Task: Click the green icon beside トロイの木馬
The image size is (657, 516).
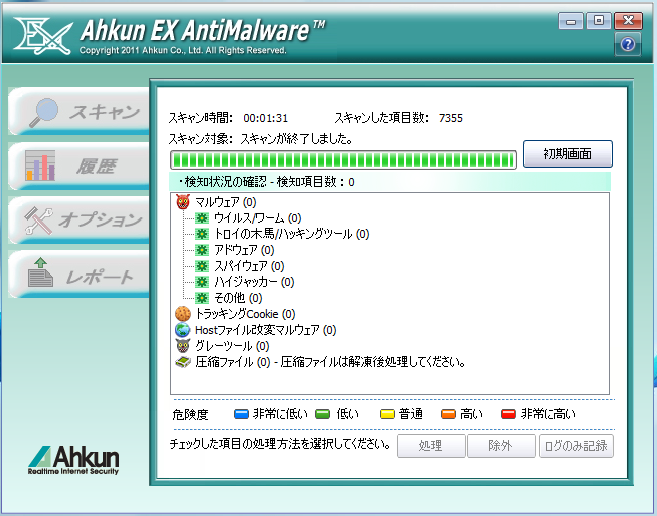Action: pyautogui.click(x=202, y=234)
